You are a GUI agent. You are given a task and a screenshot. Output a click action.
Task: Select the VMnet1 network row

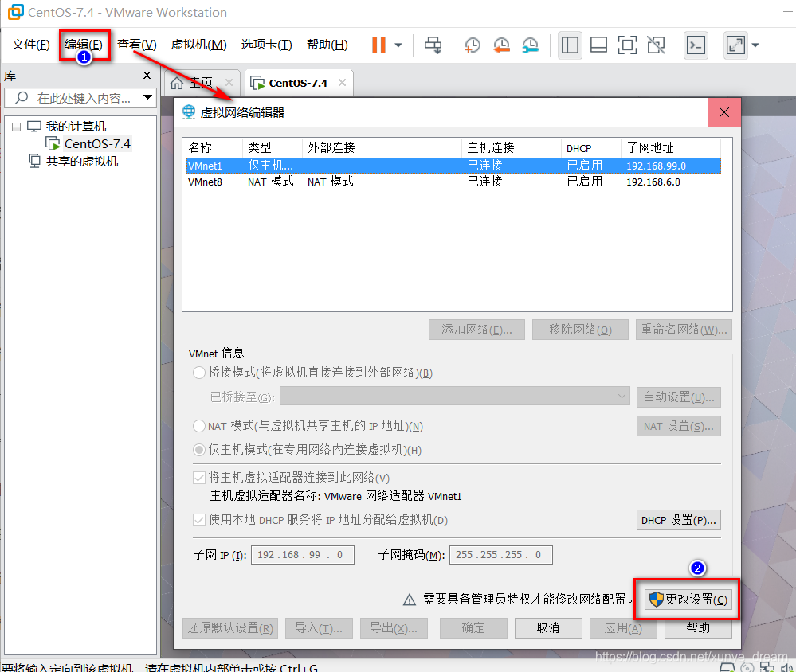click(x=453, y=166)
